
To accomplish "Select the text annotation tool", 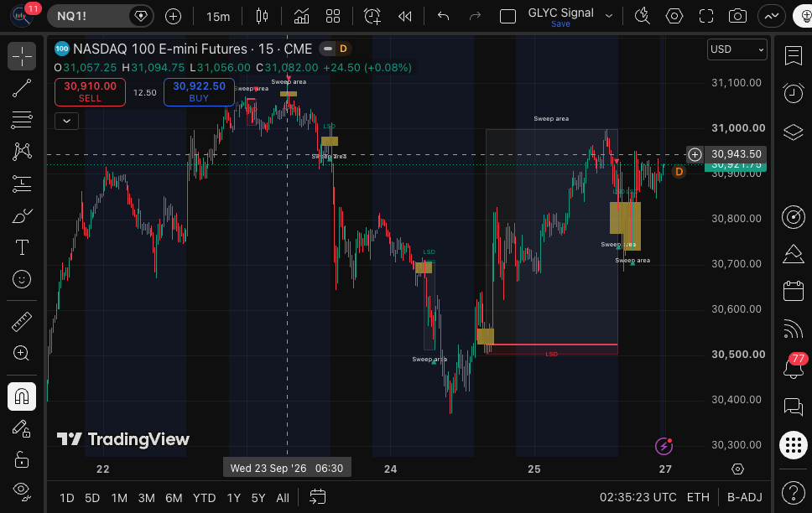I will point(22,247).
